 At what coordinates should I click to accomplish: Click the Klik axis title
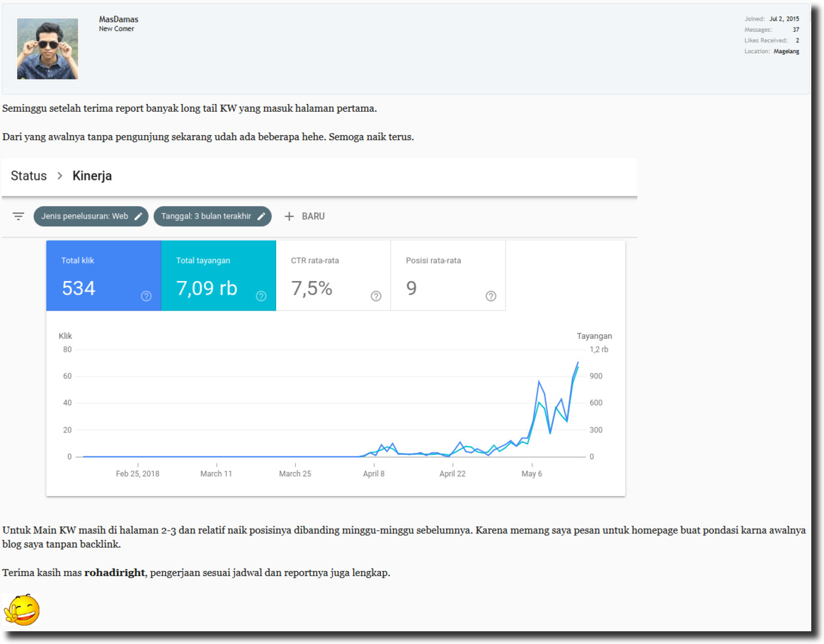[65, 336]
